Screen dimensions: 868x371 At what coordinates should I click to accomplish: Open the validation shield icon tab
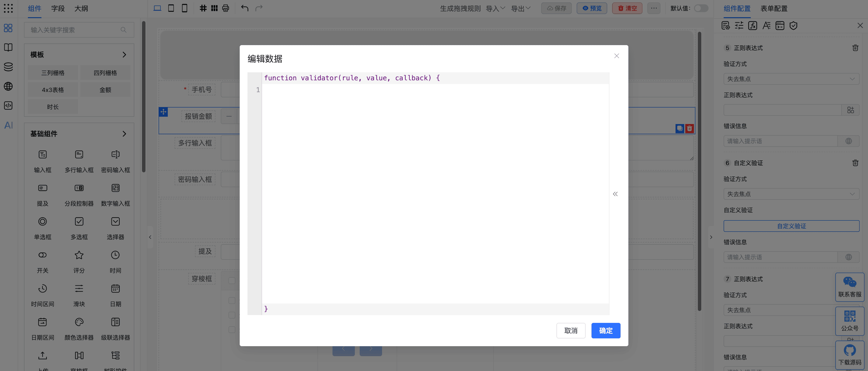click(x=793, y=26)
